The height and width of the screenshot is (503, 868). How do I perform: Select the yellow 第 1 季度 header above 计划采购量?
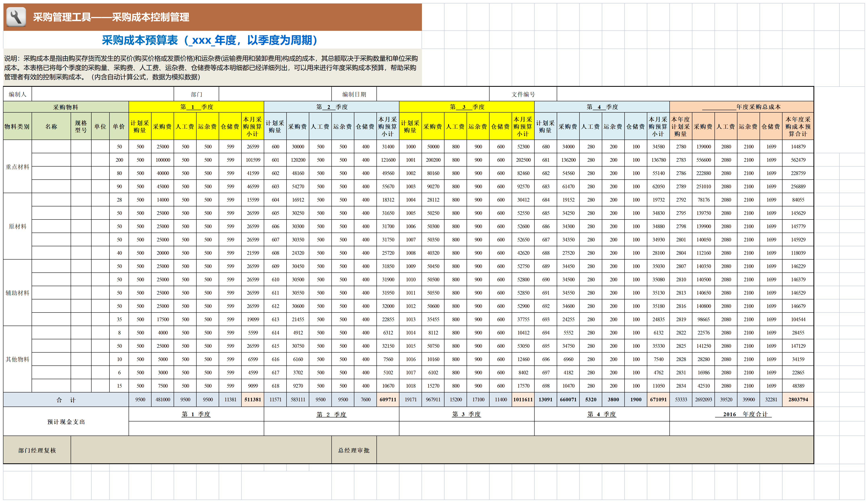click(x=196, y=107)
